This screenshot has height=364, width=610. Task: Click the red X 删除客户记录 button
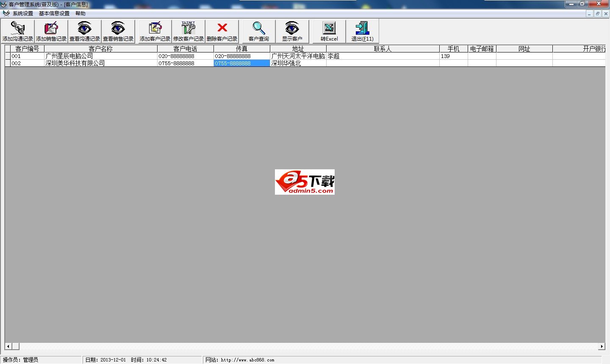coord(222,31)
